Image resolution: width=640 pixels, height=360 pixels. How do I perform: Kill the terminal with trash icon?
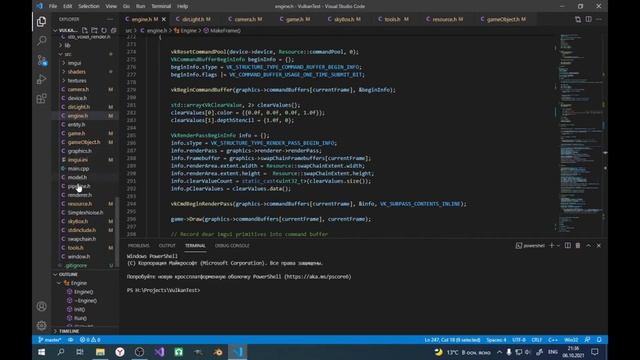578,245
